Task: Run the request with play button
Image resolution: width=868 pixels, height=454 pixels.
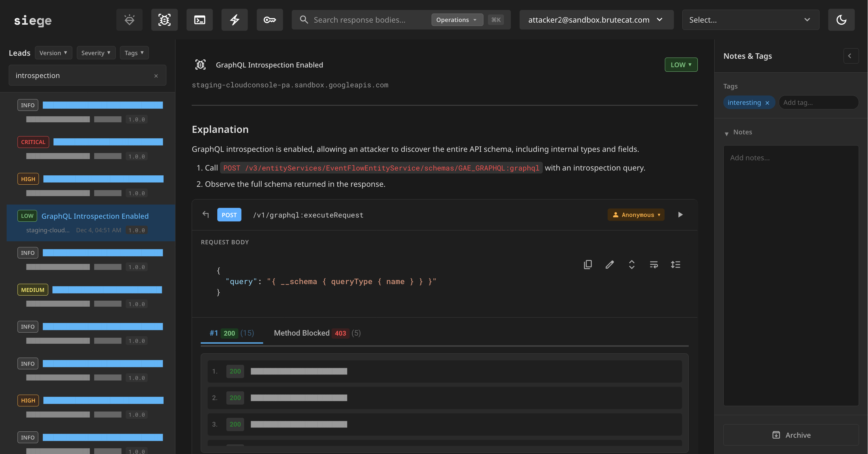Action: pos(680,215)
